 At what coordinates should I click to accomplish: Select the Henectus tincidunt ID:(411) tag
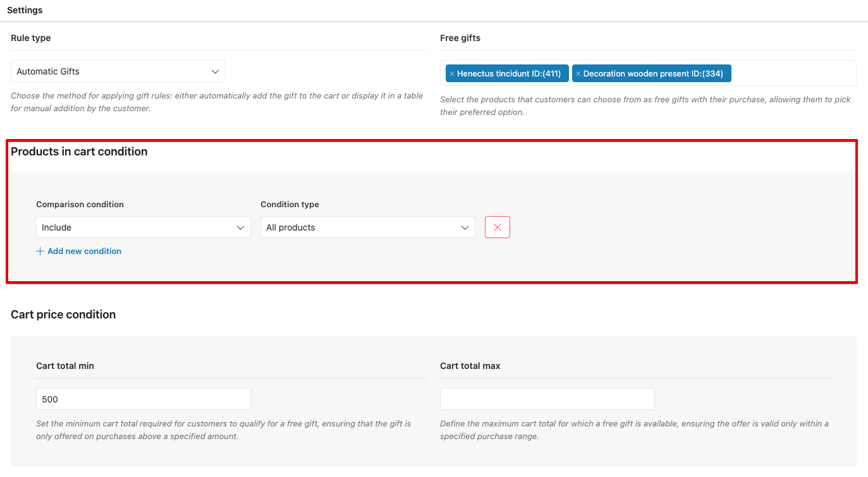pos(509,74)
